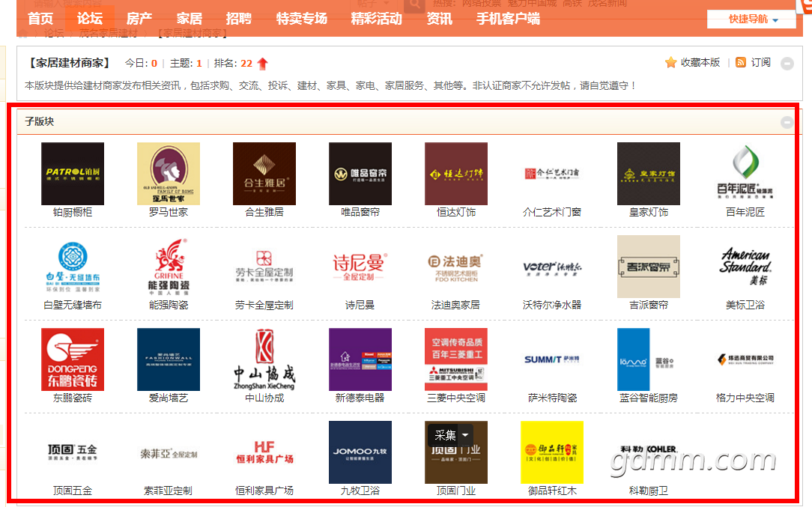812x507 pixels.
Task: Go to 精彩活动 in the navigation
Action: click(x=377, y=19)
